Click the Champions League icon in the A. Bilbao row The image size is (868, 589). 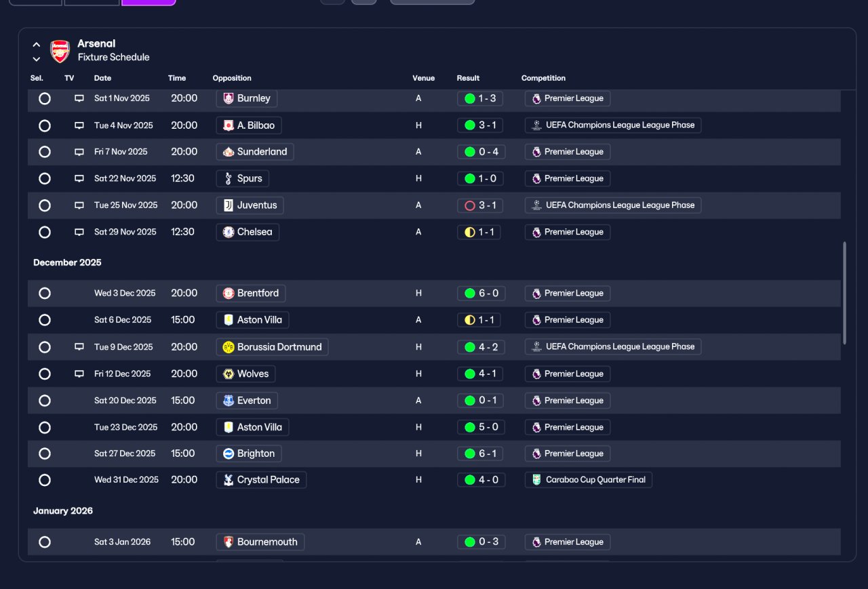pyautogui.click(x=536, y=125)
